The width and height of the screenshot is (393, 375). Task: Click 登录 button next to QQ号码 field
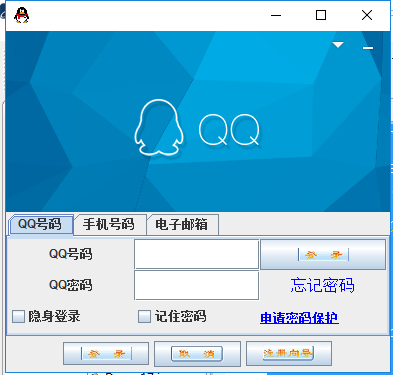pos(323,254)
